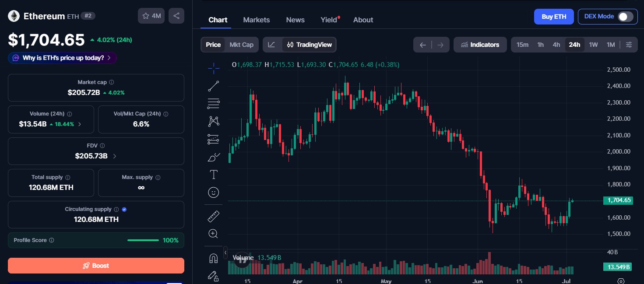644x284 pixels.
Task: Click the 120.68M ETH total supply value
Action: tap(51, 187)
